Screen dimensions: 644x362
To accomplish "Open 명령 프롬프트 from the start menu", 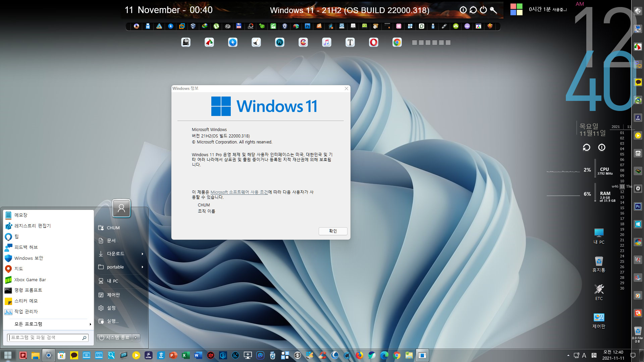I will click(x=48, y=290).
